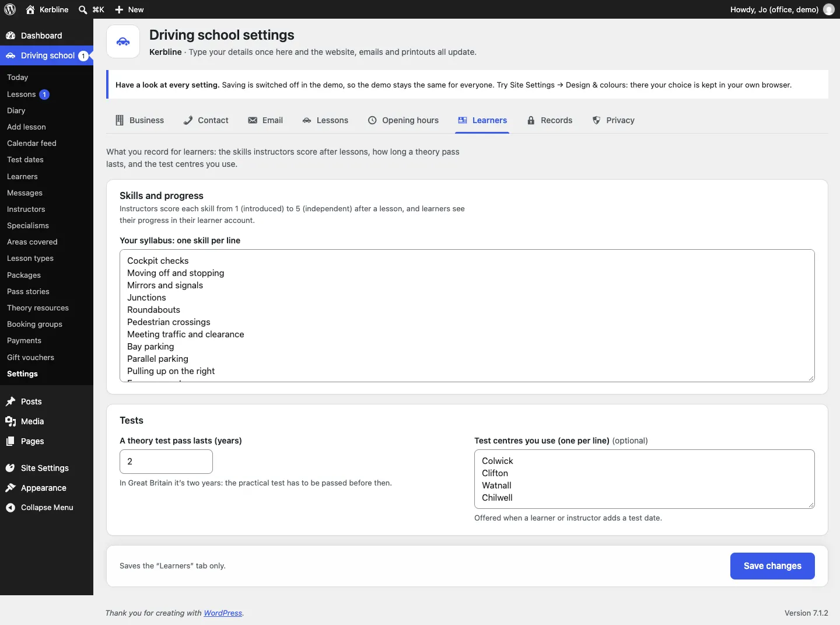Image resolution: width=840 pixels, height=625 pixels.
Task: Open the Opening hours tab
Action: point(403,120)
